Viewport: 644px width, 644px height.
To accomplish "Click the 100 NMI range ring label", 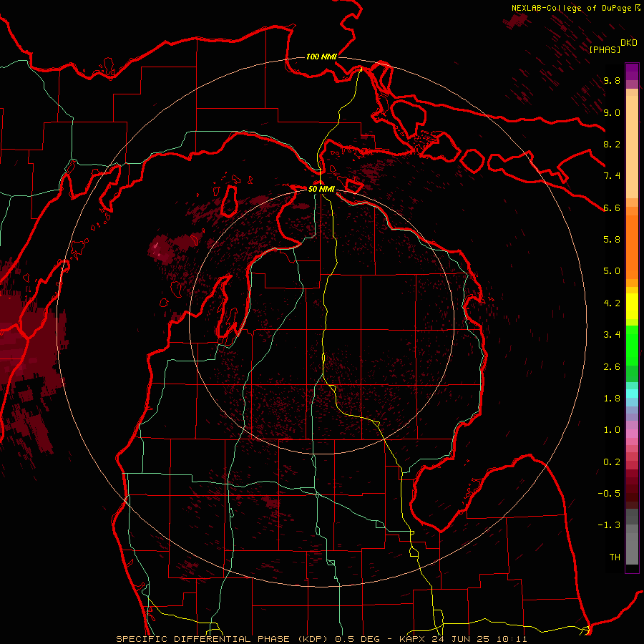I will (x=321, y=57).
